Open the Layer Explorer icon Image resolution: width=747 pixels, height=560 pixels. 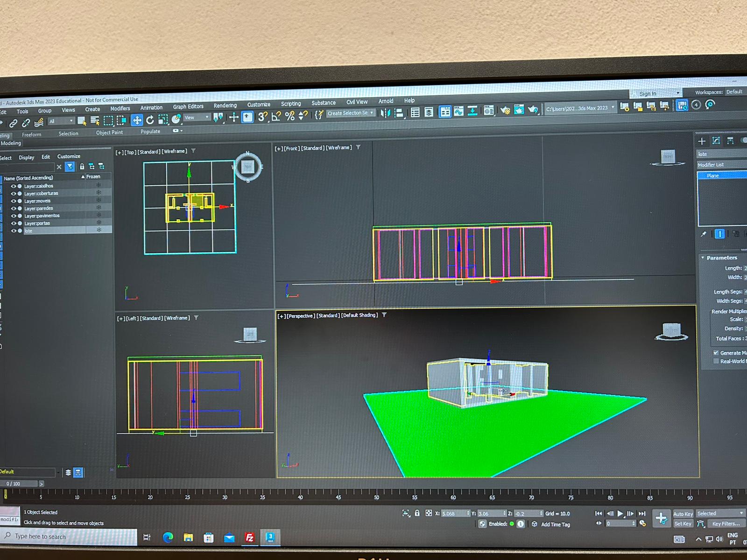click(x=429, y=112)
